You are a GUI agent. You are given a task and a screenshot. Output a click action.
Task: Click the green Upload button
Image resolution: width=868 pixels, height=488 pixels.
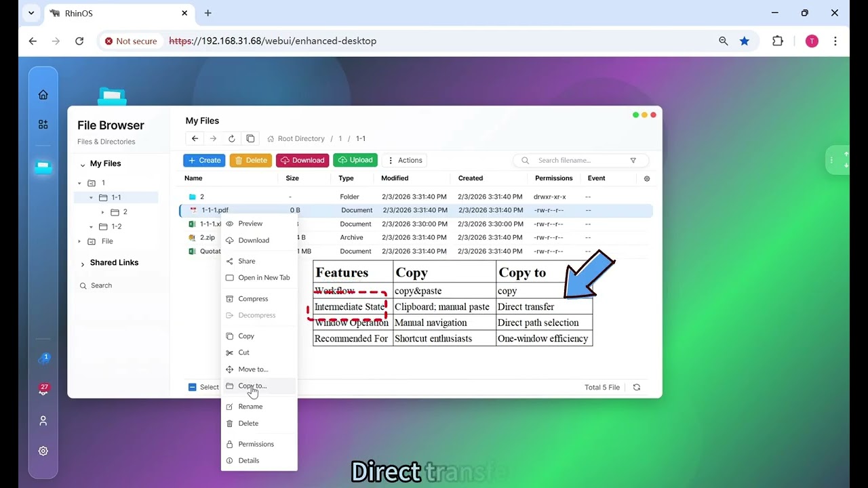355,161
